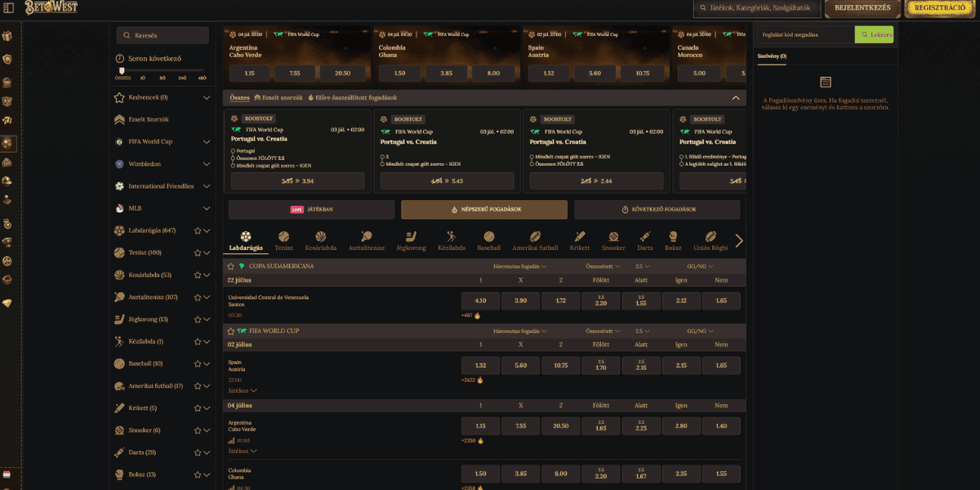This screenshot has height=490, width=980.
Task: Expand Labdarúgás (647) sidebar chevron
Action: 207,230
